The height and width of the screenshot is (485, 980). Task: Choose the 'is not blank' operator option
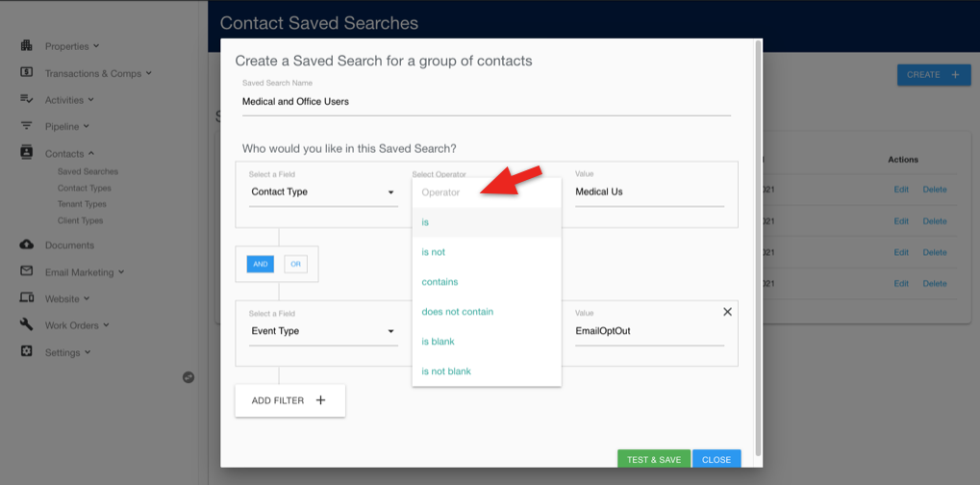[487, 371]
